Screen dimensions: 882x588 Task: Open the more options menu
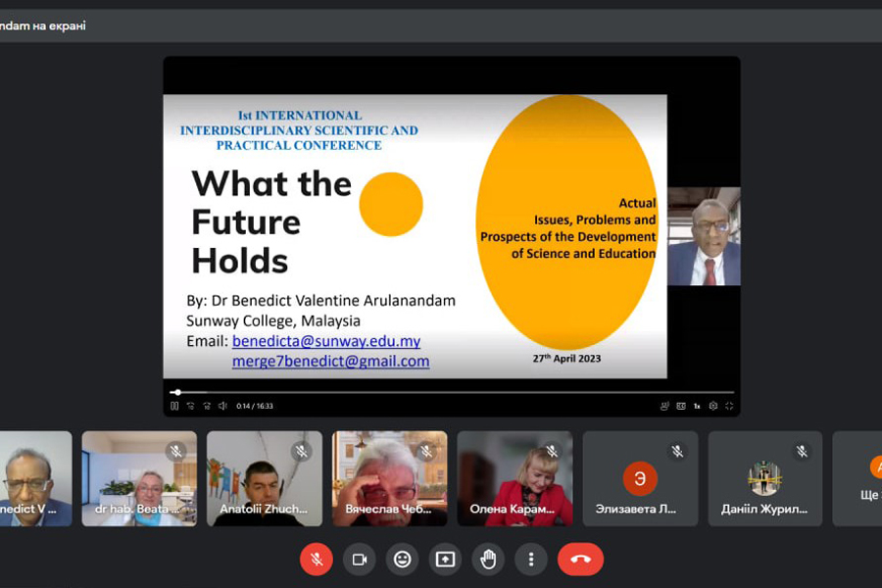[531, 560]
